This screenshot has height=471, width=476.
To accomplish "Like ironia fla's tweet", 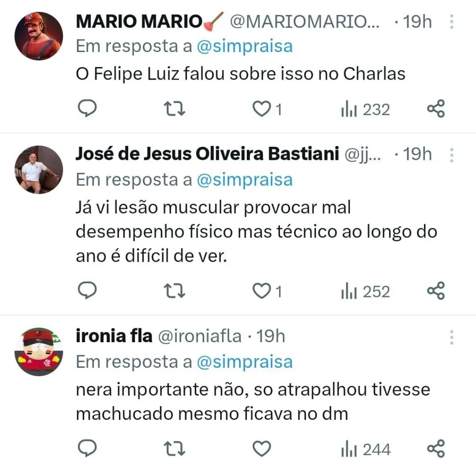I will pos(262,449).
